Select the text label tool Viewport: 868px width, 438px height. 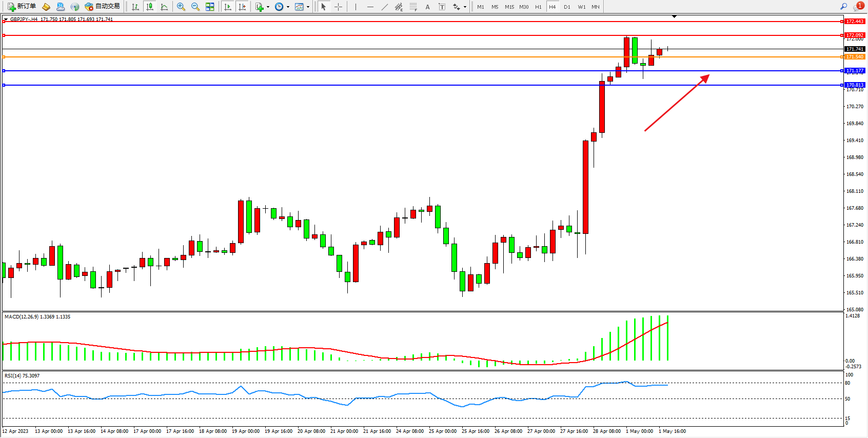[427, 7]
